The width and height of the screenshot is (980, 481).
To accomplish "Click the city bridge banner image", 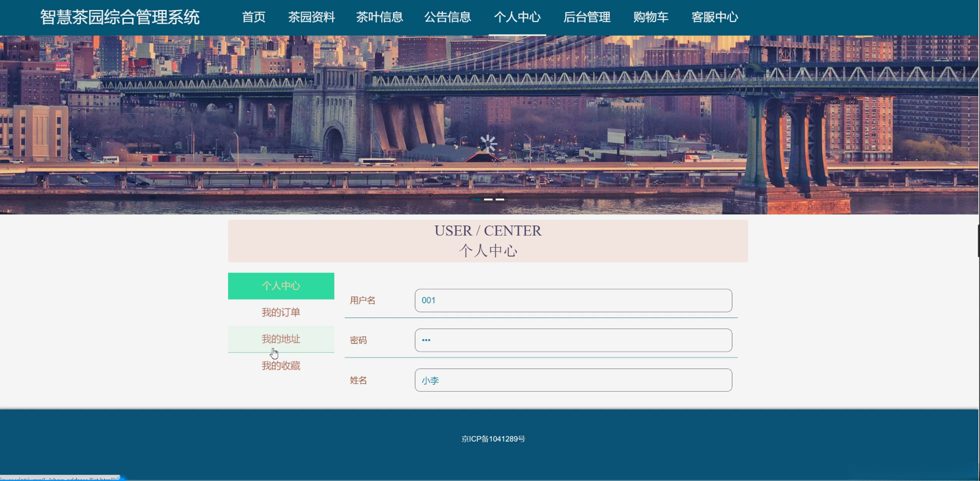I will point(489,125).
